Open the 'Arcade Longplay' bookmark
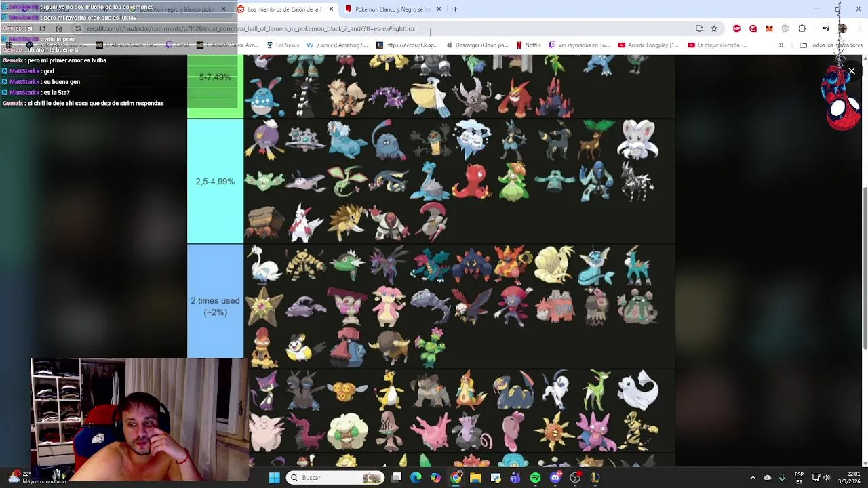This screenshot has height=488, width=868. coord(648,45)
